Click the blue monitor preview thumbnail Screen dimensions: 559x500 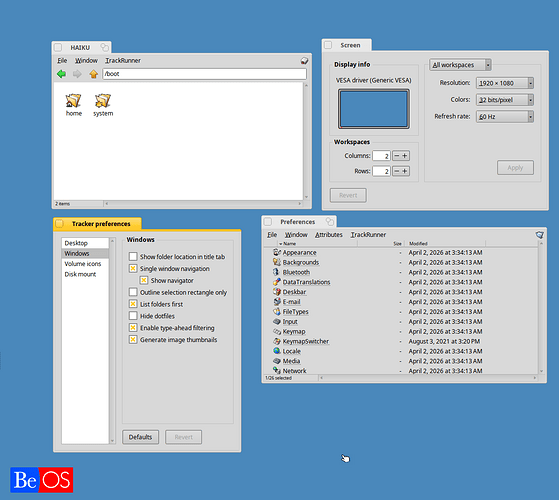pyautogui.click(x=374, y=109)
